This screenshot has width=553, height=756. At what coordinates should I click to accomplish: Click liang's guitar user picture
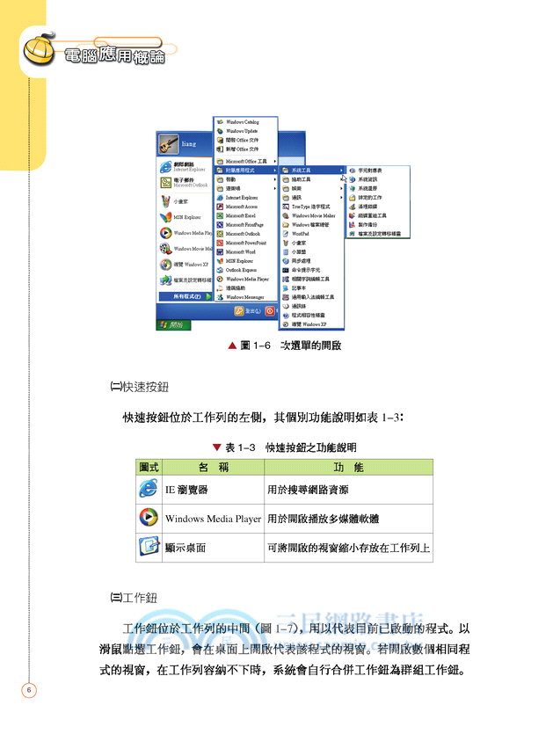pos(169,143)
